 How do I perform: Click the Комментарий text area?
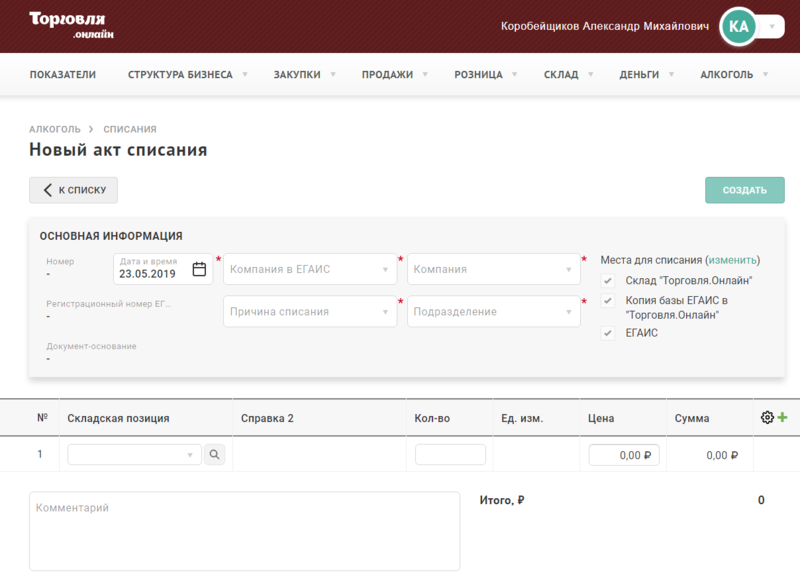click(244, 531)
